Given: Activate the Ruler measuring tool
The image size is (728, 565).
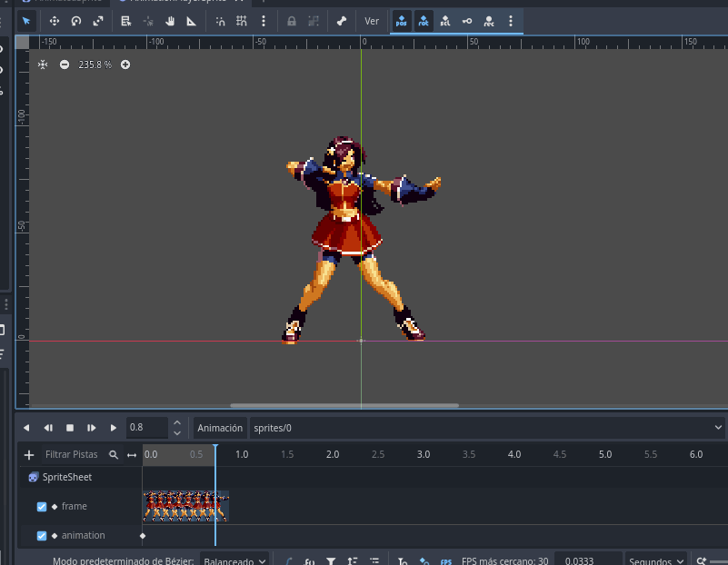Looking at the screenshot, I should (192, 21).
